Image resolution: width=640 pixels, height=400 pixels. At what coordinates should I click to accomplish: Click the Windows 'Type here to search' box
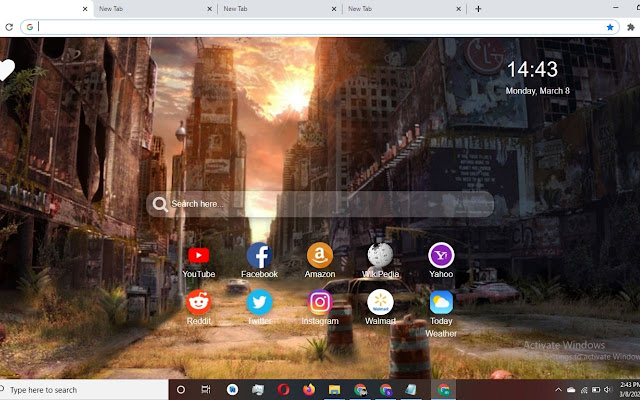[84, 390]
